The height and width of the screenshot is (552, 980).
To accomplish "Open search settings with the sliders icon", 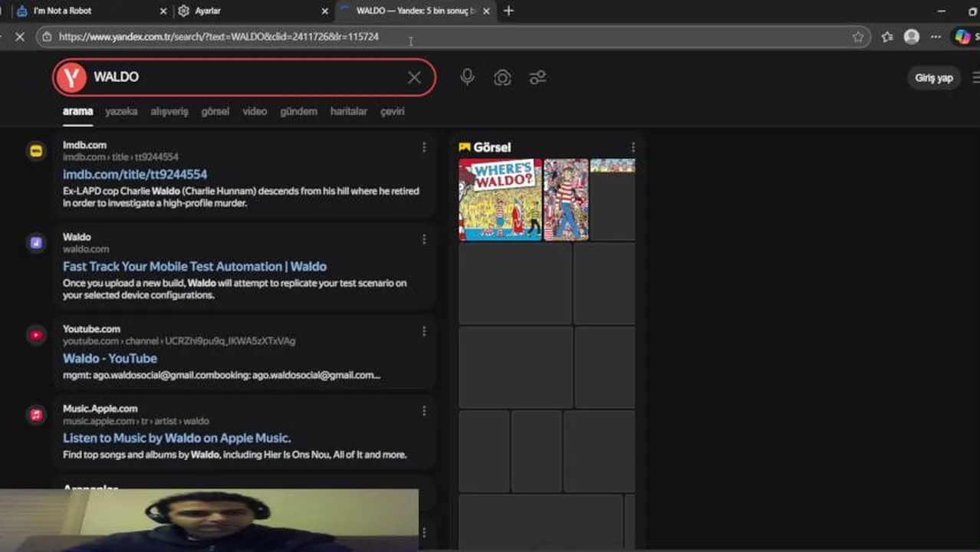I will tap(538, 77).
